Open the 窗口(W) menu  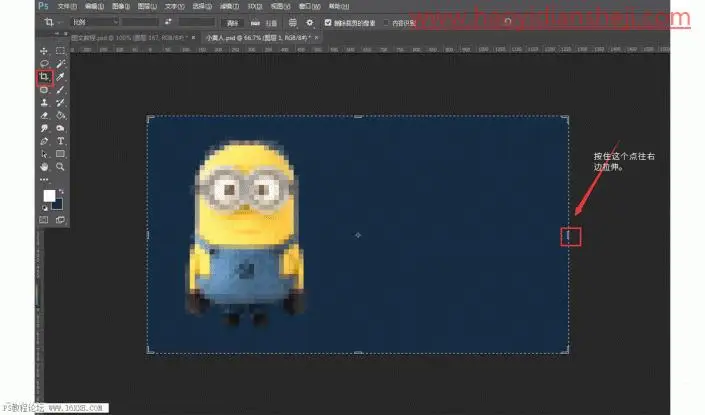309,6
